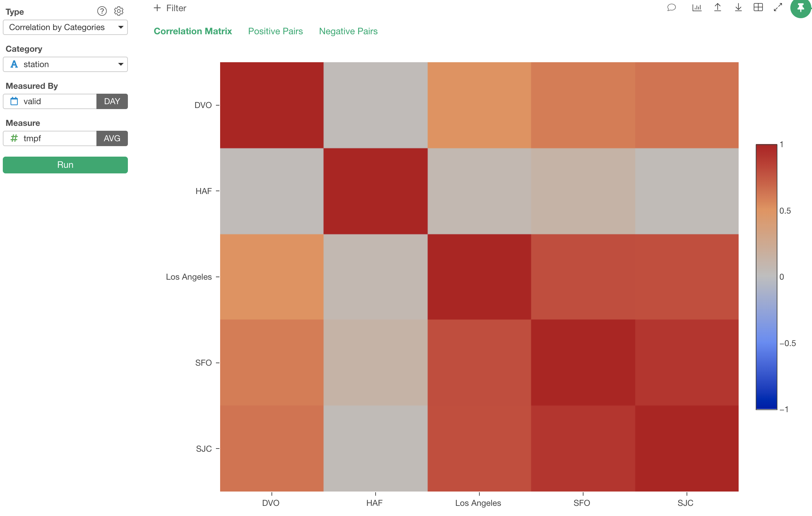
Task: Select the tmpf Measure field
Action: (x=50, y=138)
